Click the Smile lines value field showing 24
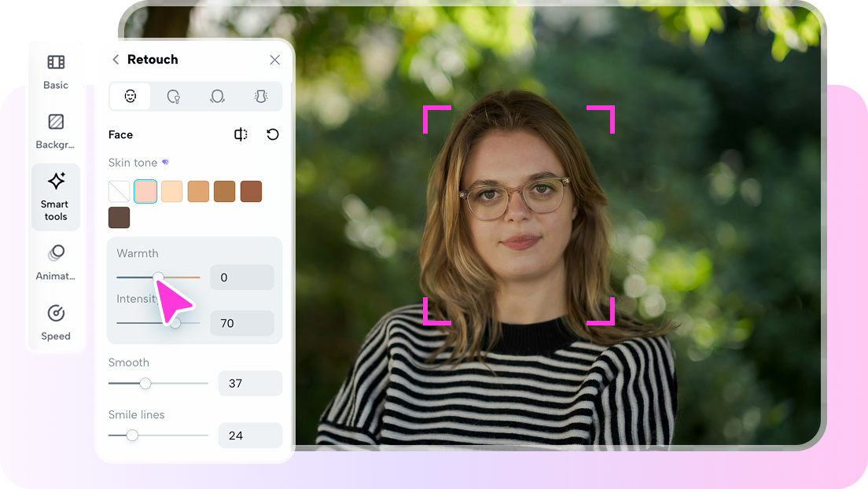Viewport: 868px width, 489px height. point(250,436)
